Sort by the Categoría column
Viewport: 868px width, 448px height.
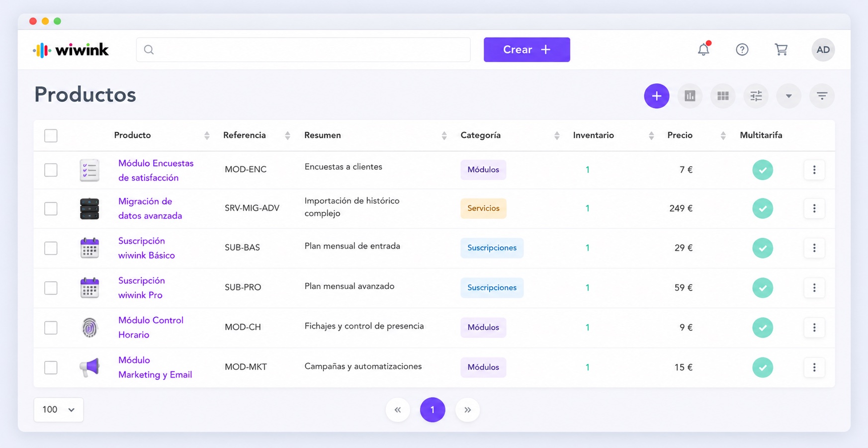(557, 135)
